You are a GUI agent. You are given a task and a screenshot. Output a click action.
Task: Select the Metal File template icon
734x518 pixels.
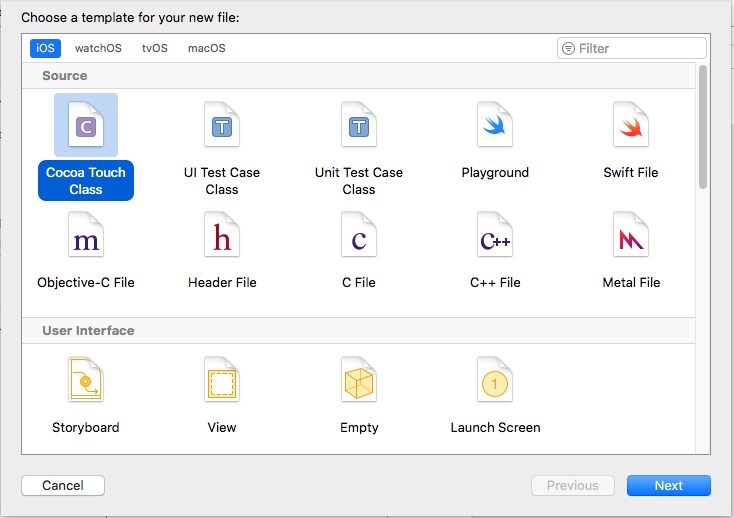[x=631, y=236]
